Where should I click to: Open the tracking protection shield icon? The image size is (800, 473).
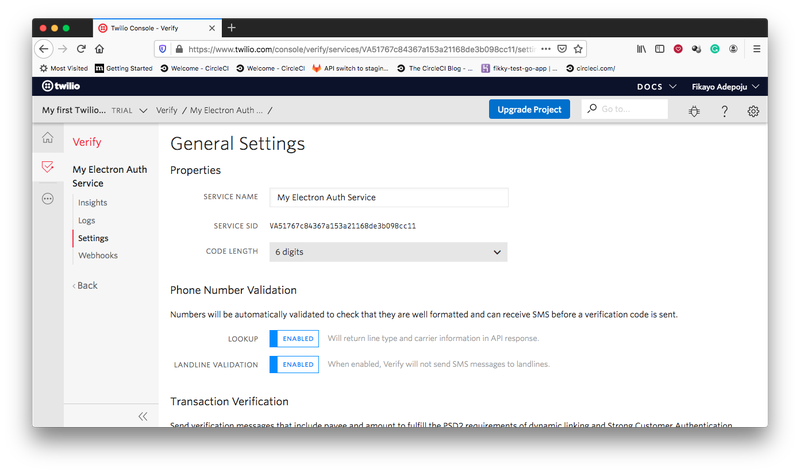click(163, 49)
